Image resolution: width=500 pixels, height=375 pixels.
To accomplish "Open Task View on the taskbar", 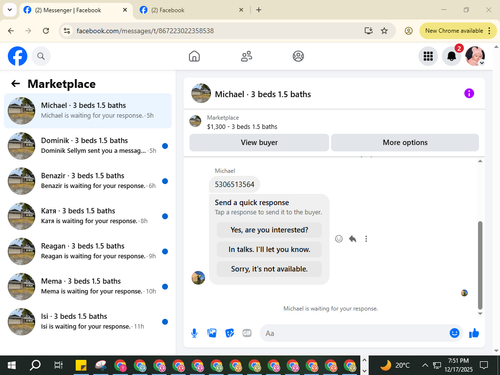I will (x=58, y=365).
